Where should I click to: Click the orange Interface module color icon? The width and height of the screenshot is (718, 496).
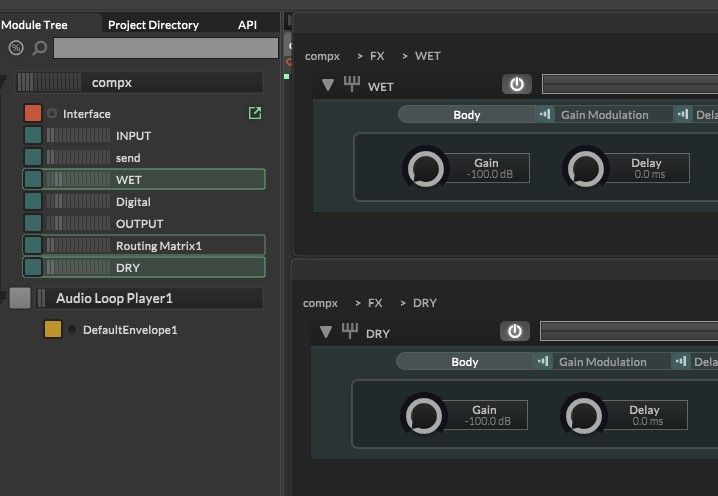tap(33, 113)
